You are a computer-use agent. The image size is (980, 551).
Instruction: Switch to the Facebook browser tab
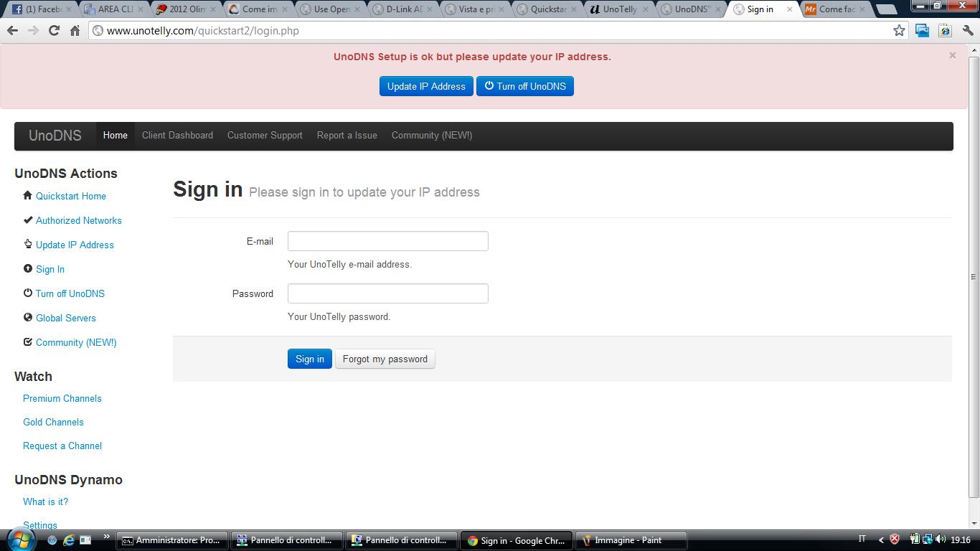click(x=39, y=9)
